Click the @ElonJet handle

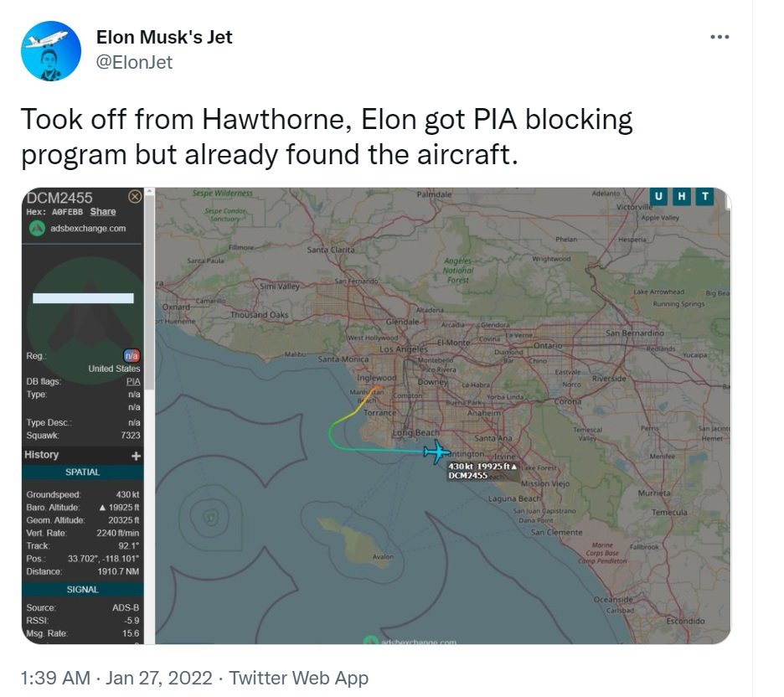(x=135, y=62)
